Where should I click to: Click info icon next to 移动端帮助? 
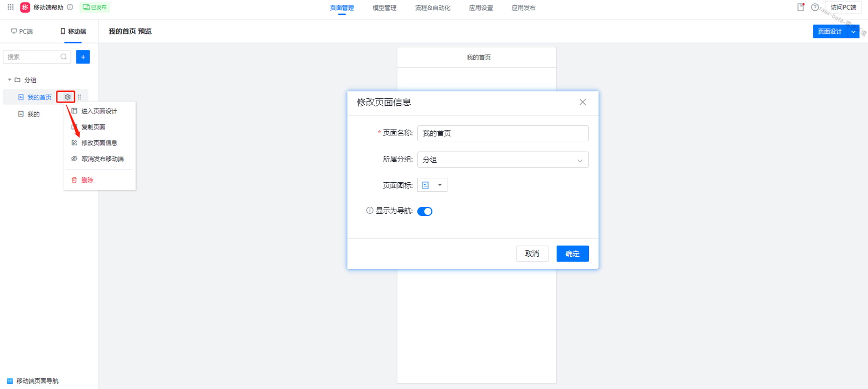pos(70,7)
